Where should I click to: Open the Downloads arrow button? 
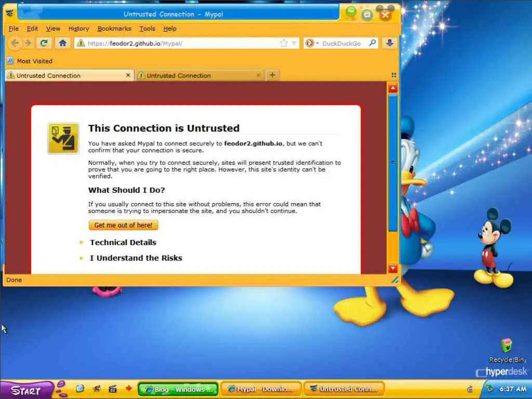click(390, 43)
